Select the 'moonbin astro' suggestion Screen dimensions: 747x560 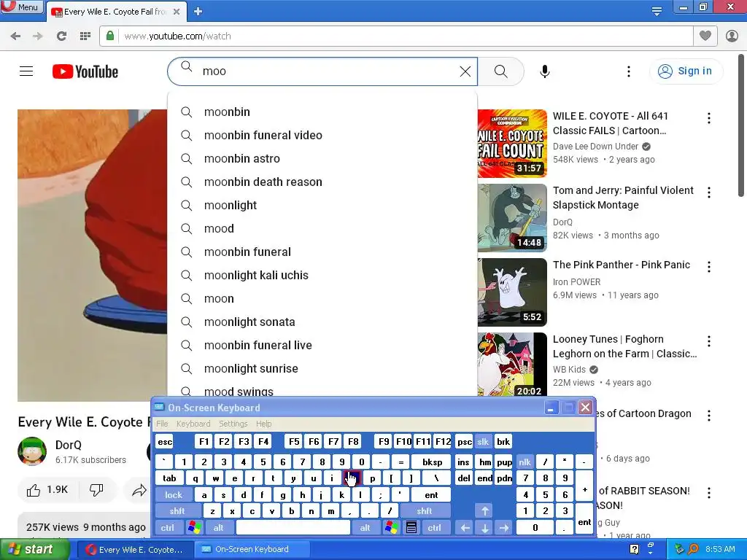322,158
